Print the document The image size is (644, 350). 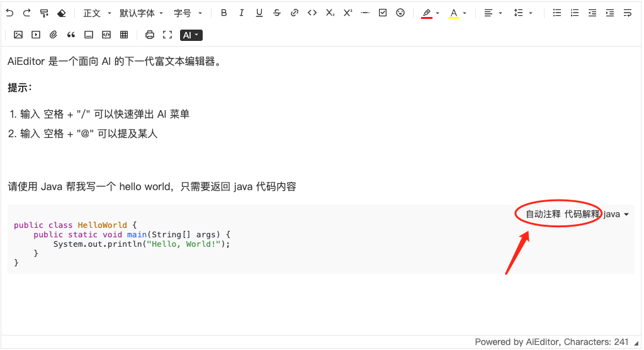tap(150, 35)
